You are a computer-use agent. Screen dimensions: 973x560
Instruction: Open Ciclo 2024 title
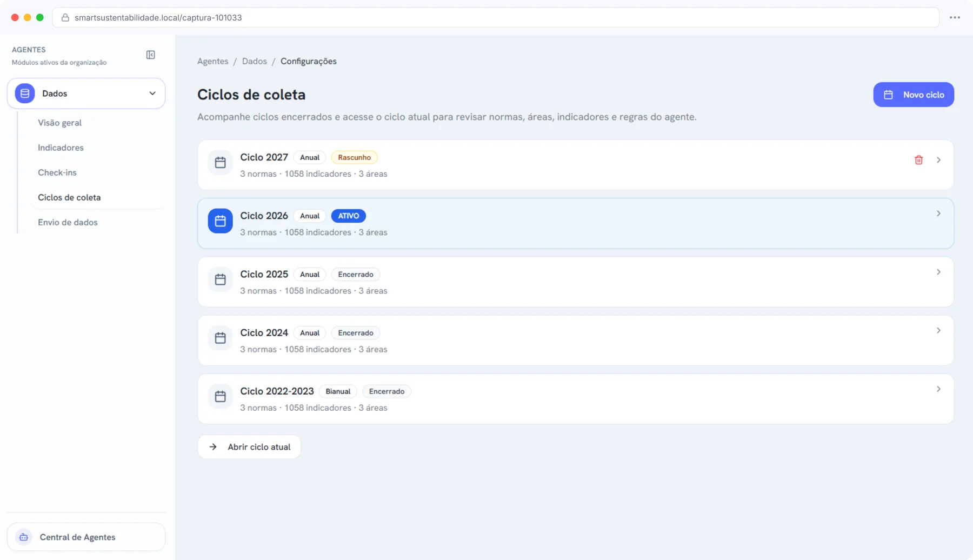264,332
